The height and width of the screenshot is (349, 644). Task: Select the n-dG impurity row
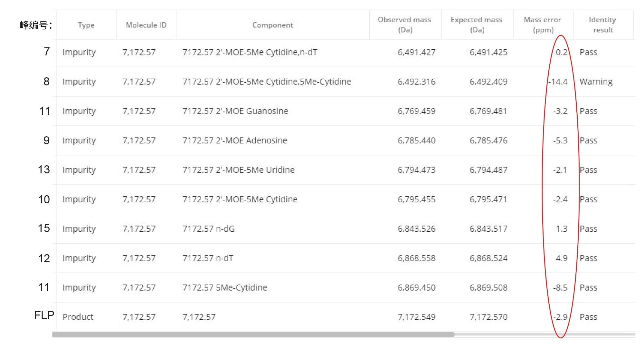(x=208, y=229)
